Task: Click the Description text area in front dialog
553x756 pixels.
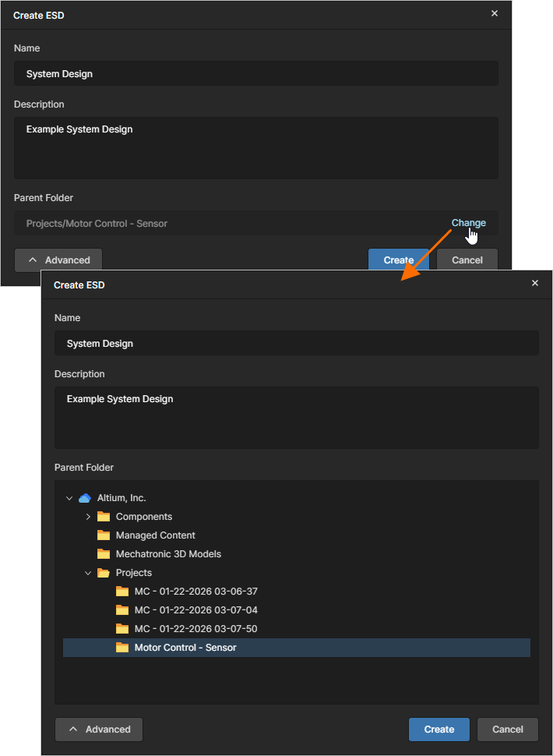Action: pos(296,417)
